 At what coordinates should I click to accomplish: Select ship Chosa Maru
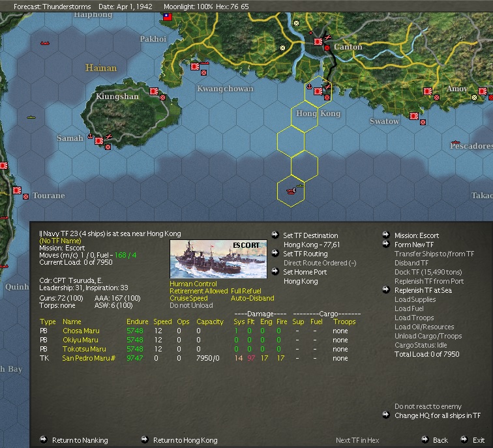click(x=81, y=331)
